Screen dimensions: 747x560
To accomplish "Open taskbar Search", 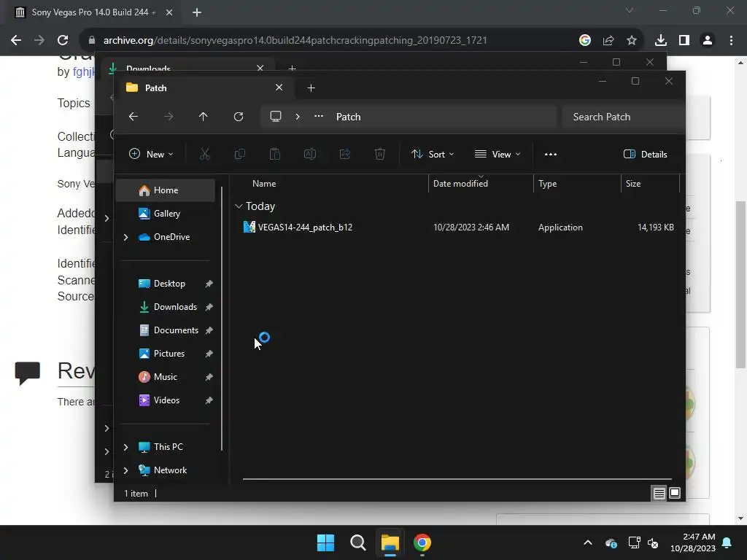I will click(357, 542).
